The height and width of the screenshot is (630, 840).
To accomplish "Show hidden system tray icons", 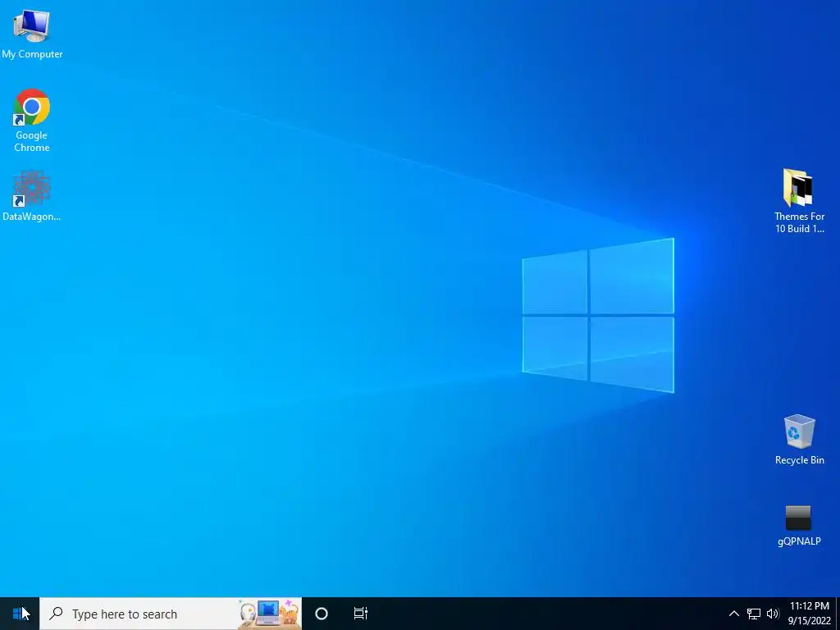I will pos(734,614).
